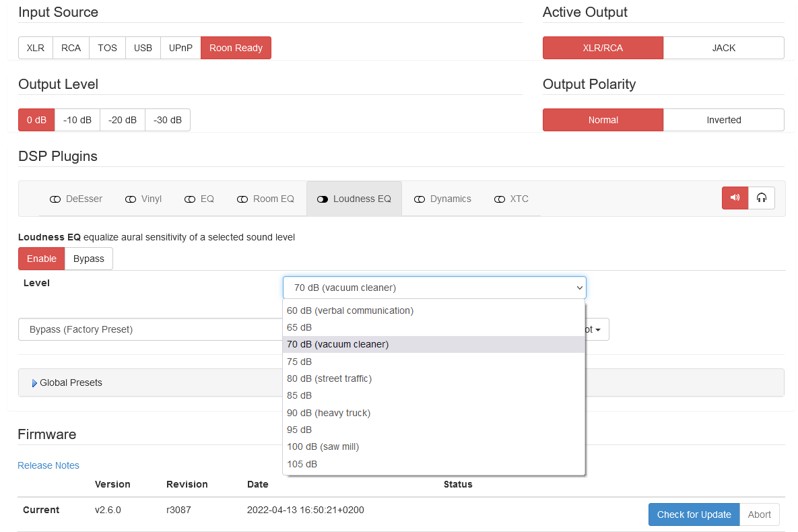Click the firmware date 2022-04-13 value
This screenshot has height=532, width=798.
pos(305,510)
